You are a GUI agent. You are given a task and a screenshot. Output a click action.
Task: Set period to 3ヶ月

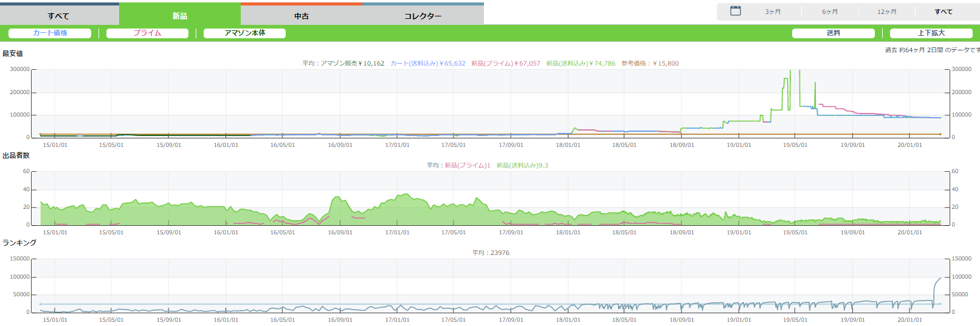pos(773,12)
